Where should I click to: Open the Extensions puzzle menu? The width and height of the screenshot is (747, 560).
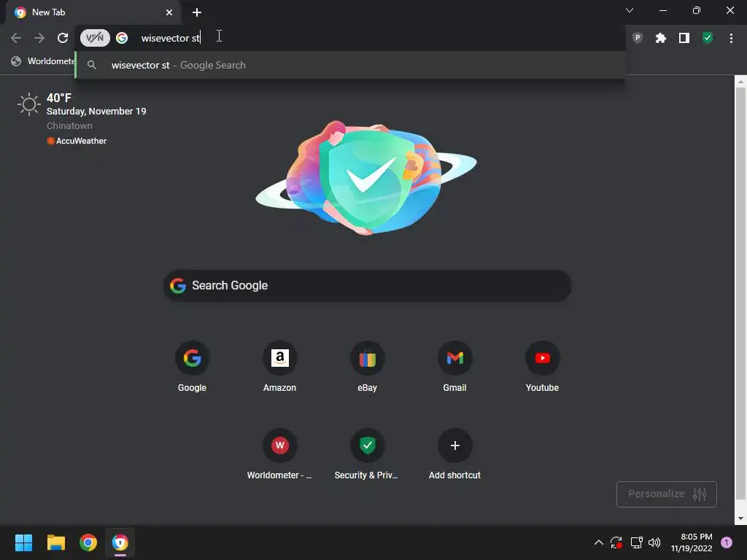coord(661,38)
